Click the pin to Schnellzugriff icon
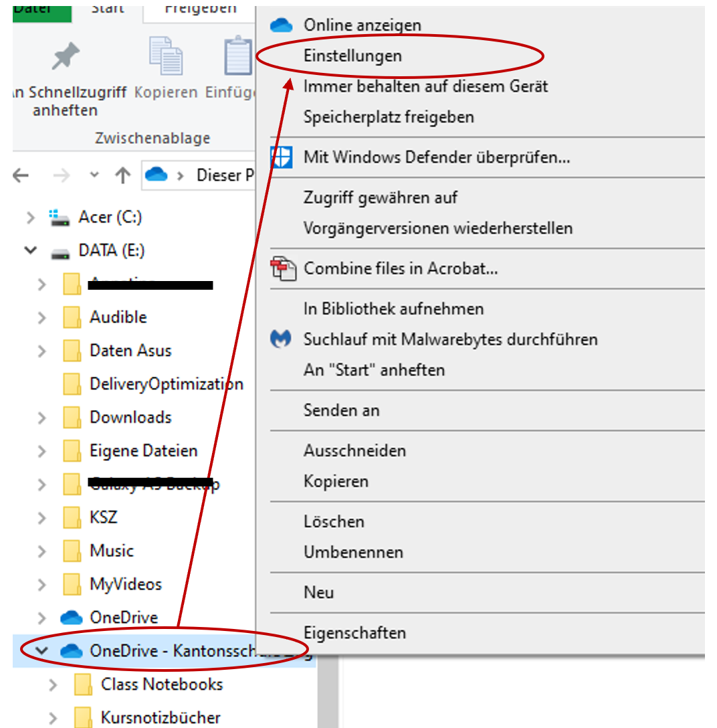This screenshot has height=728, width=717. [66, 58]
